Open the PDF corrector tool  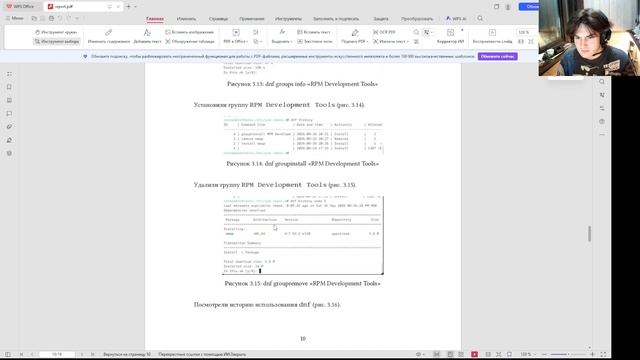coord(450,36)
